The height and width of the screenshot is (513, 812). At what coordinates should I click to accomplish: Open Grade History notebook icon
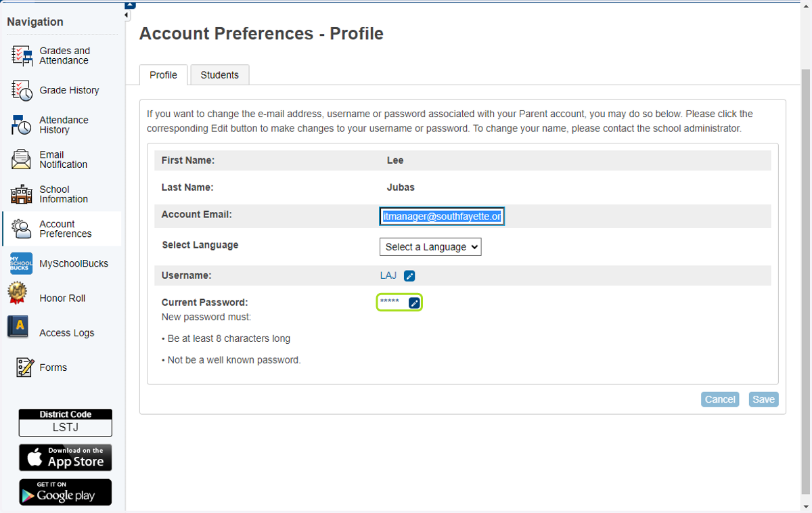22,90
